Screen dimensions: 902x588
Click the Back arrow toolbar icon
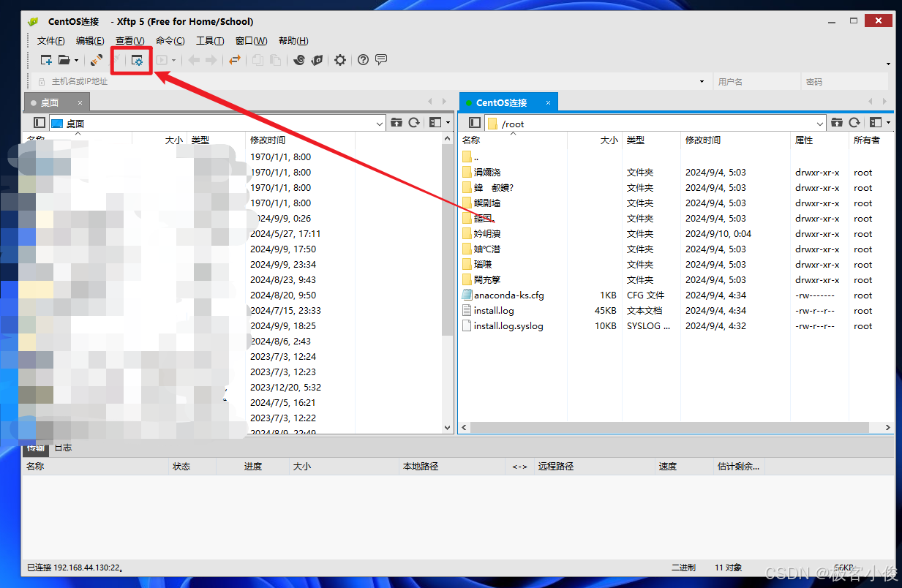(194, 60)
